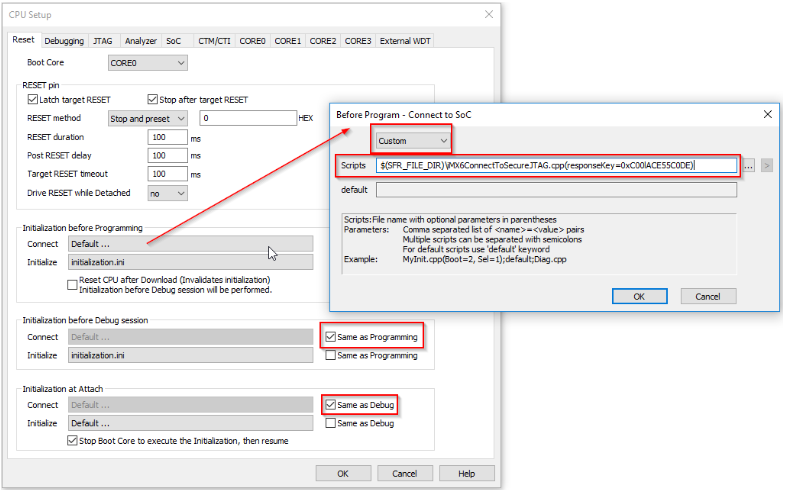Toggle Stop after target RESET checkbox
786x494 pixels.
point(153,100)
